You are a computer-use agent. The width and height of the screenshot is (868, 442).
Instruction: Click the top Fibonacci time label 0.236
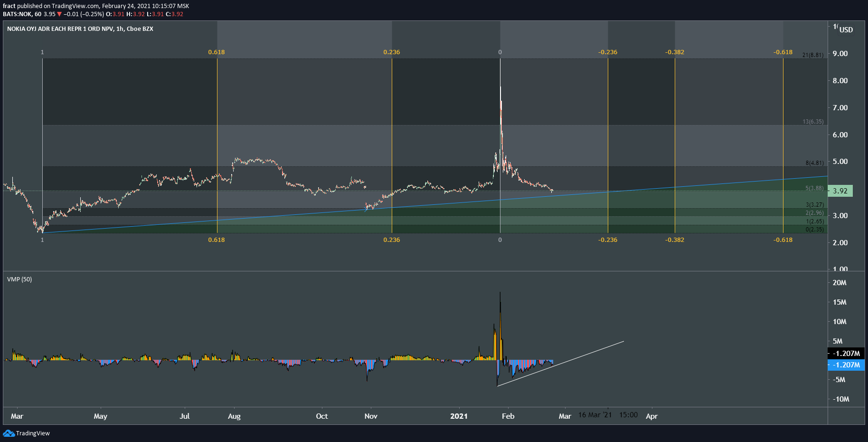[x=392, y=52]
